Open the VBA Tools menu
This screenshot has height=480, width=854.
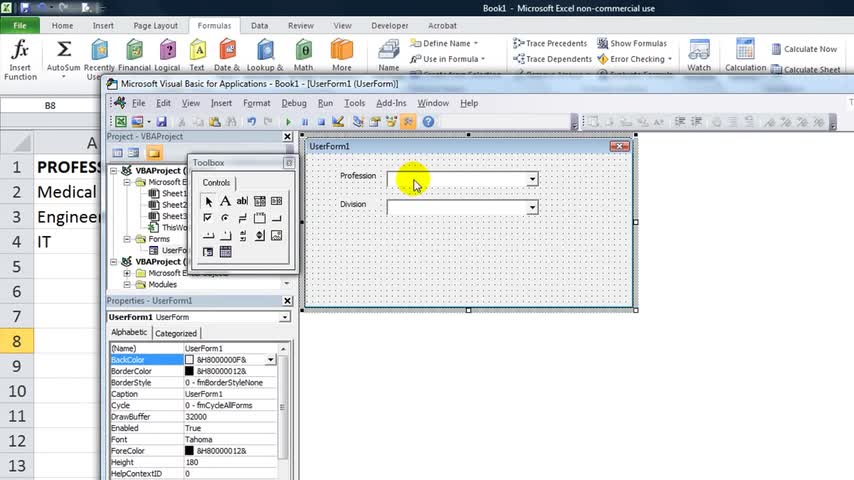(x=355, y=103)
